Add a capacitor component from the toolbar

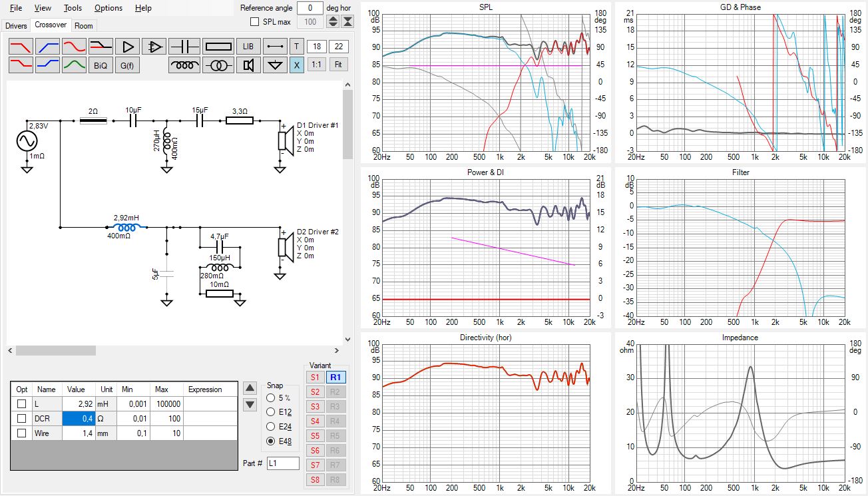click(184, 47)
